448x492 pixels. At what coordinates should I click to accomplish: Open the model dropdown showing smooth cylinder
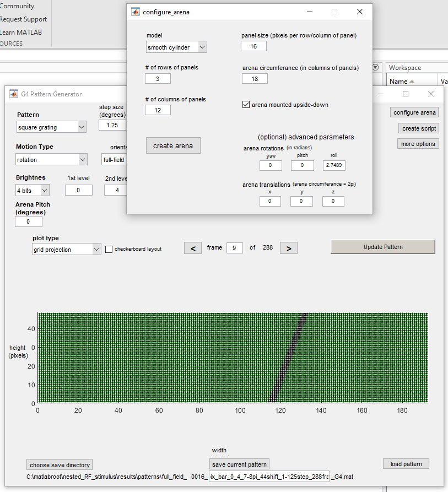(176, 47)
